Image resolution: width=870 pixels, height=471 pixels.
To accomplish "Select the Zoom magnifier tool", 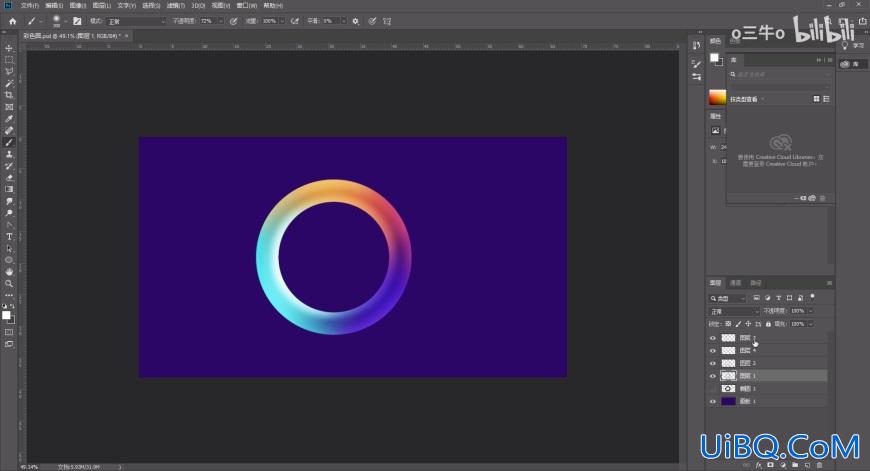I will pos(9,283).
